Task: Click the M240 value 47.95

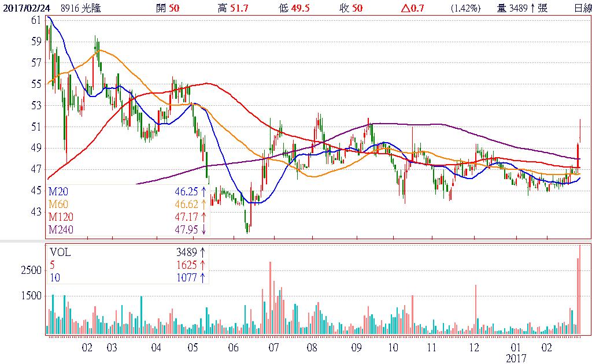Action: tap(187, 229)
